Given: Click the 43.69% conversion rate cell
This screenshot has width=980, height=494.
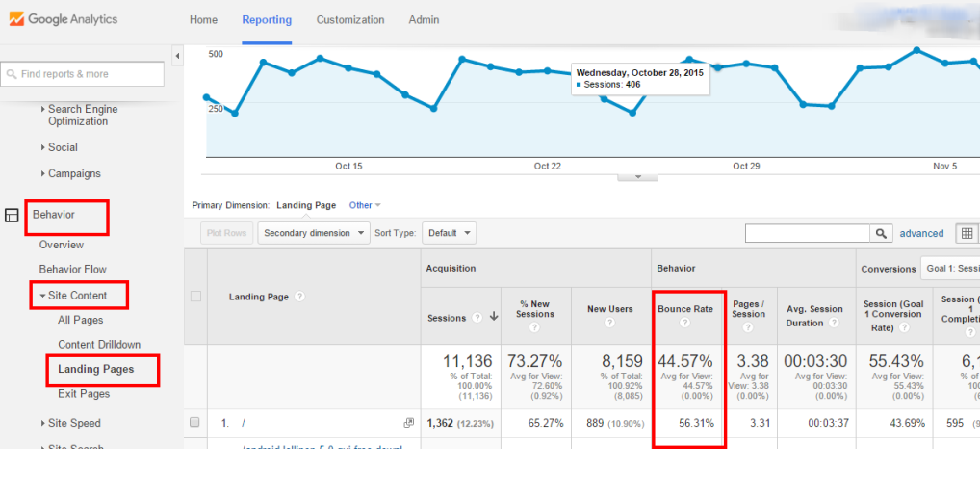Looking at the screenshot, I should pyautogui.click(x=908, y=423).
